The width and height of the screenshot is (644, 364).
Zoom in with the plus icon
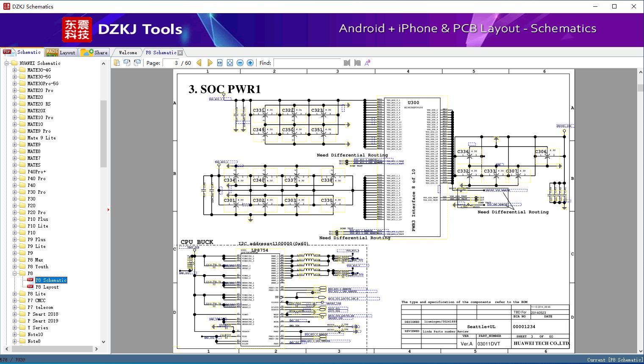tap(250, 63)
